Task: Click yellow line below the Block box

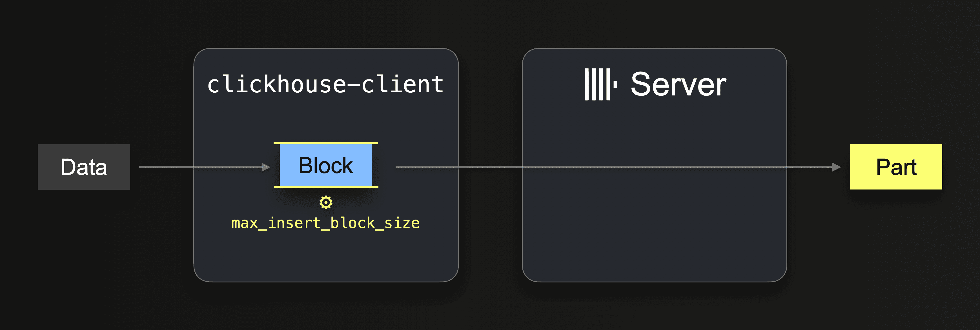Action: [x=326, y=187]
